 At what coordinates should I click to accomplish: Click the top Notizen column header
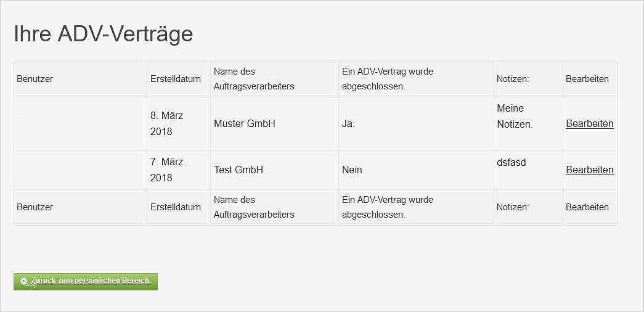tap(513, 79)
